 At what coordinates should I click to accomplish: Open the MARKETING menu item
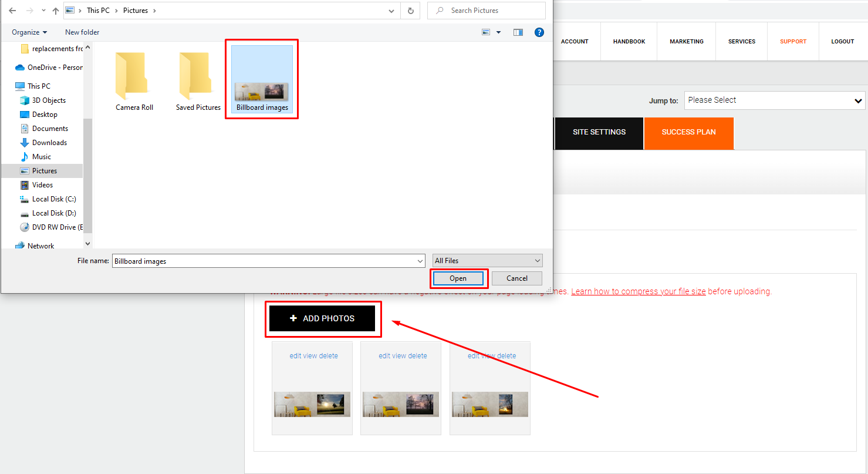pyautogui.click(x=687, y=42)
